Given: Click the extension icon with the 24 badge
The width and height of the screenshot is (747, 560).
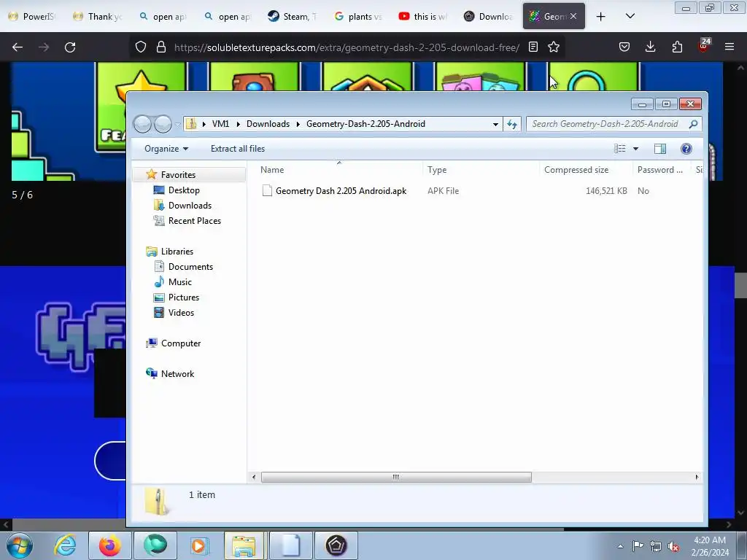Looking at the screenshot, I should (x=704, y=46).
